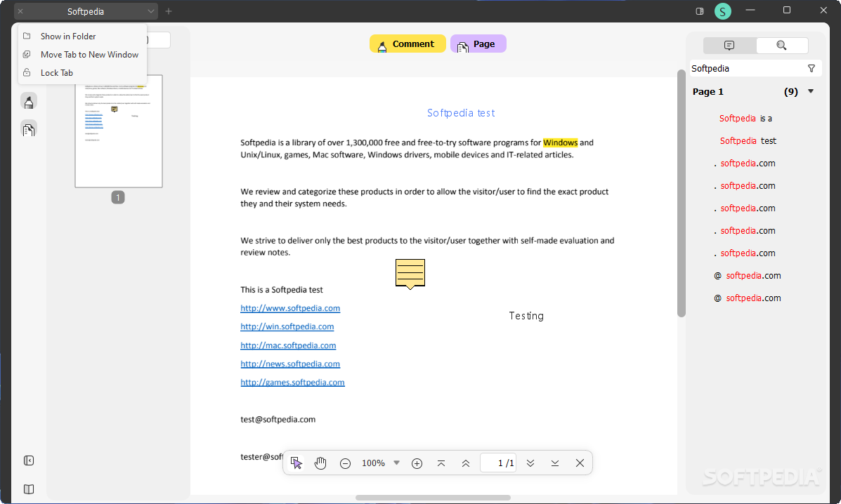Open http://news.softpedia.com link
Image resolution: width=841 pixels, height=504 pixels.
coord(290,364)
